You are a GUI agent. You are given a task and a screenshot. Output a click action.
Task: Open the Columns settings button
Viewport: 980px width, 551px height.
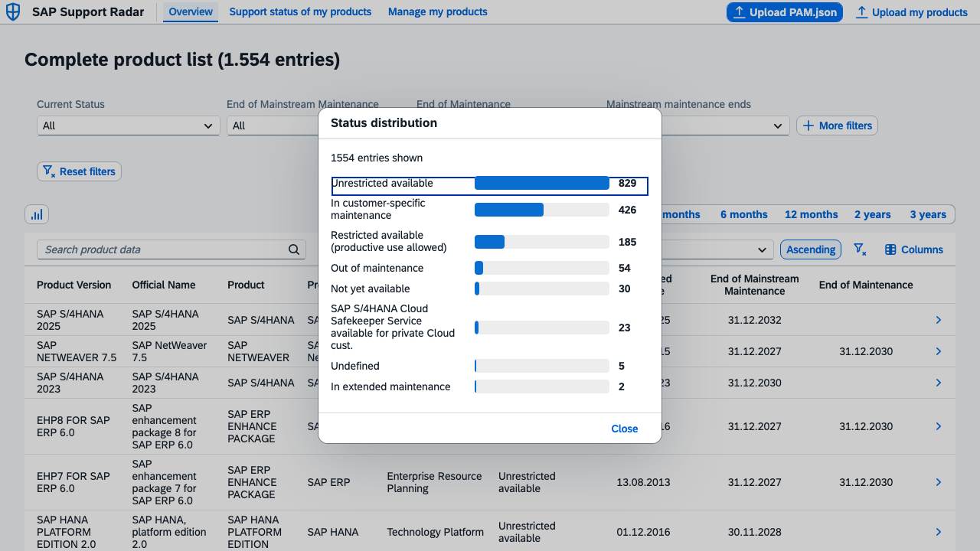[914, 249]
